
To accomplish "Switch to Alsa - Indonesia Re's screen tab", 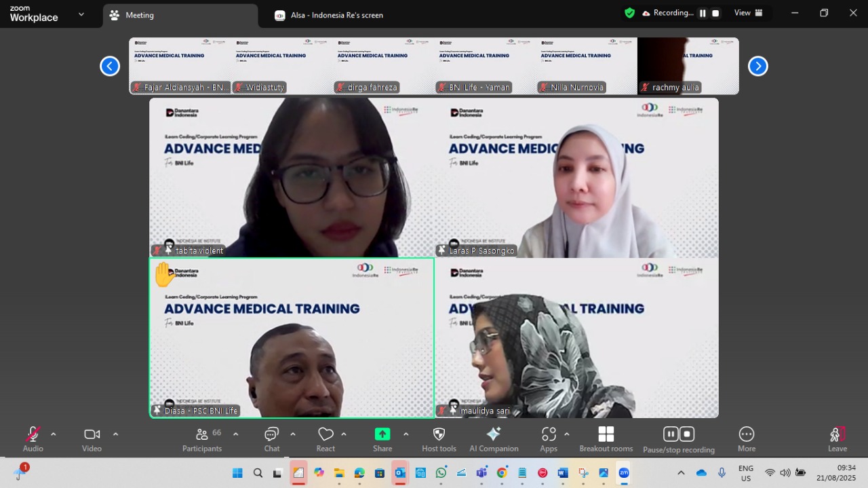I will 336,15.
